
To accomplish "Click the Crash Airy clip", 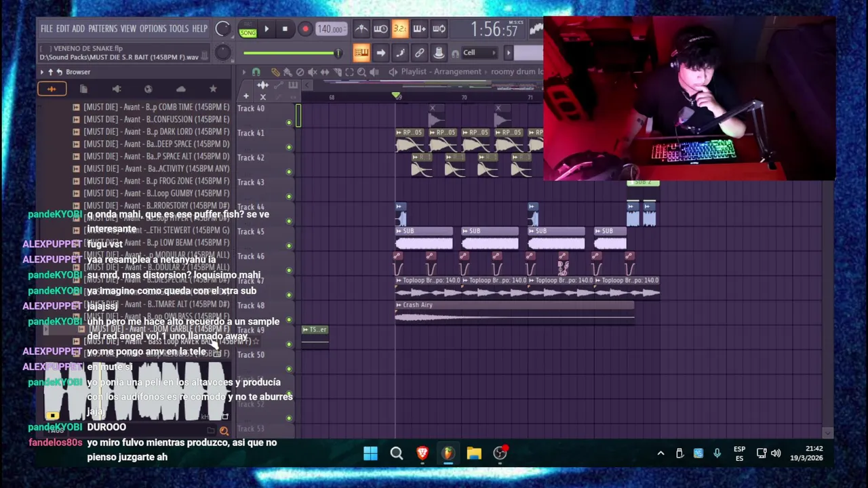I will pos(515,311).
